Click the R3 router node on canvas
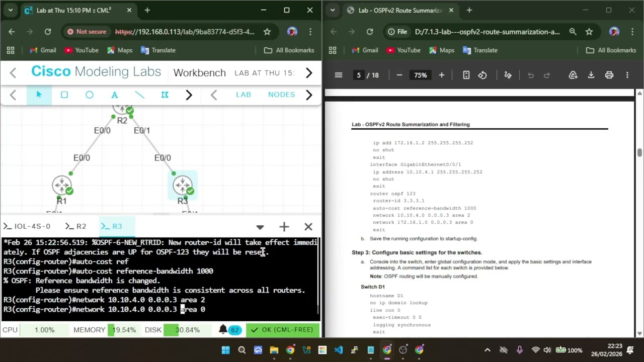This screenshot has width=644, height=362. point(183,186)
